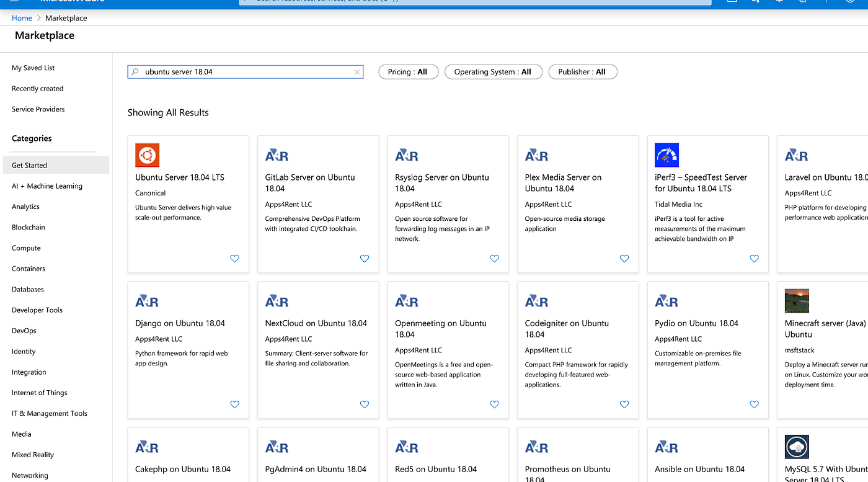The image size is (868, 482).
Task: Save NextCloud on Ubuntu using its heart
Action: point(365,404)
